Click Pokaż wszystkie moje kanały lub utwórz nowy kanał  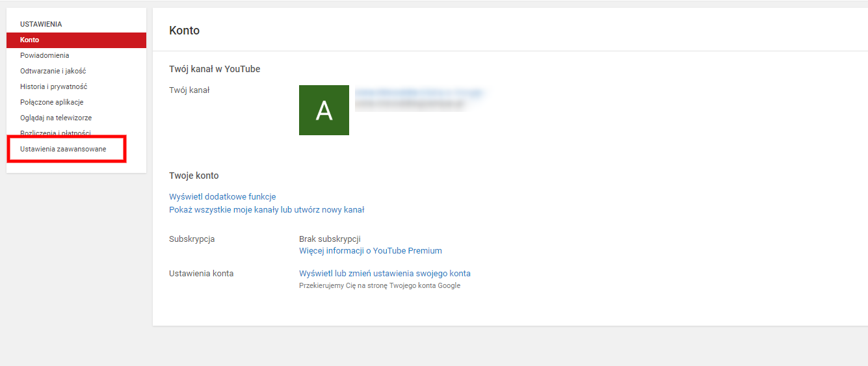[267, 210]
